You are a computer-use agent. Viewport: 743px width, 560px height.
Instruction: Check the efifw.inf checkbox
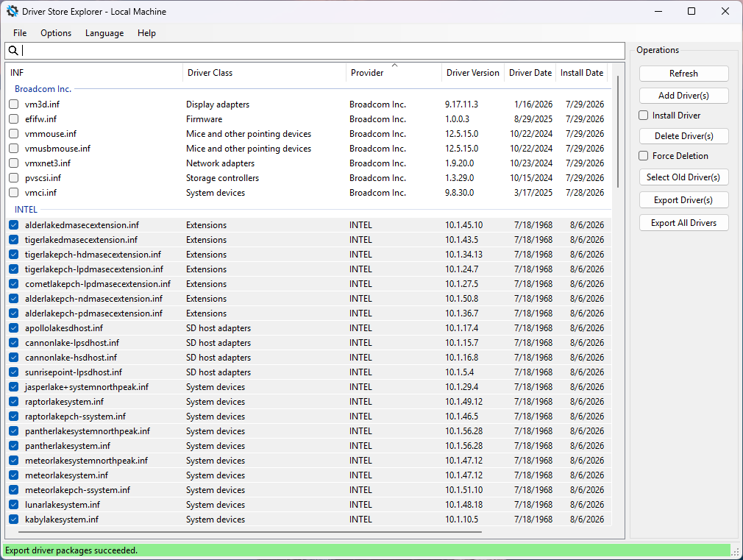14,119
